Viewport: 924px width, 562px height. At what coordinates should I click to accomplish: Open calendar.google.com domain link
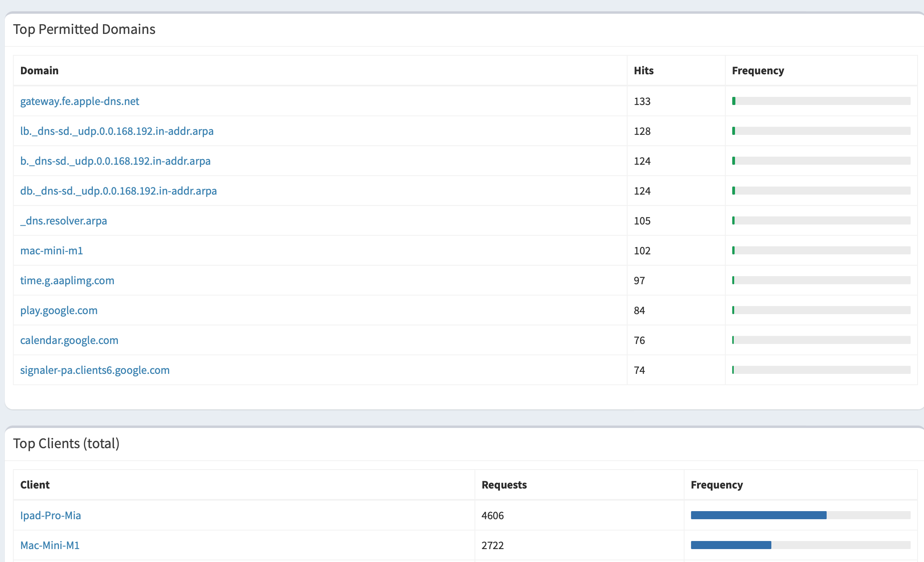[x=69, y=340]
